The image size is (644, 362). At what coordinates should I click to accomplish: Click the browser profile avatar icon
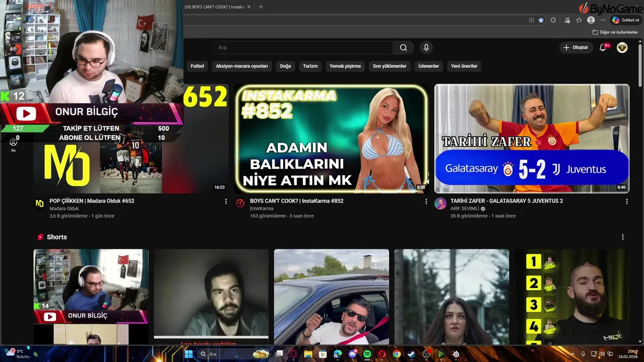591,20
